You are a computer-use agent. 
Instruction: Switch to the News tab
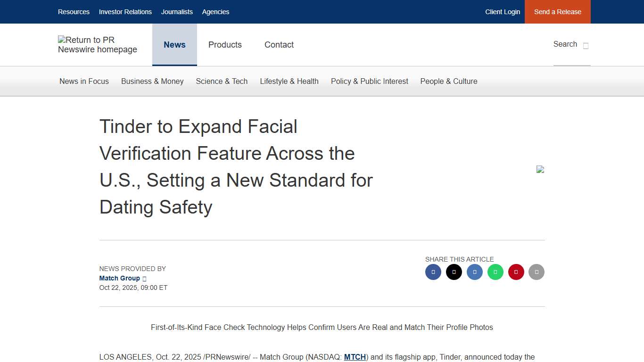174,45
